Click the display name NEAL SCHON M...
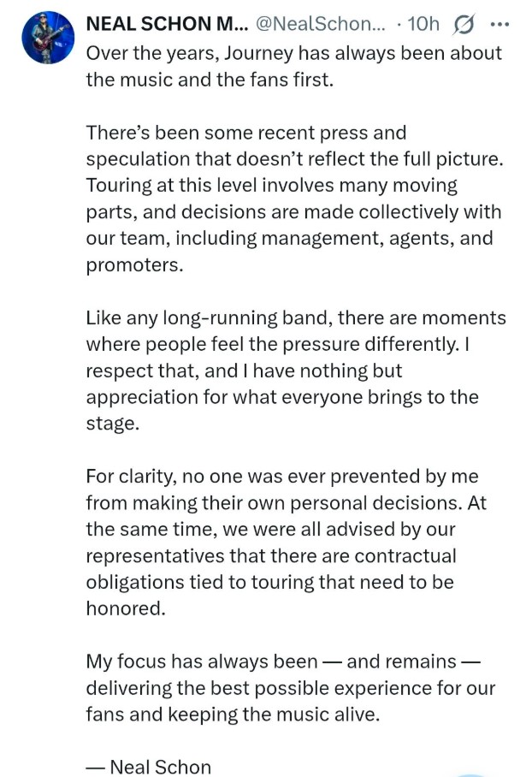 click(168, 24)
